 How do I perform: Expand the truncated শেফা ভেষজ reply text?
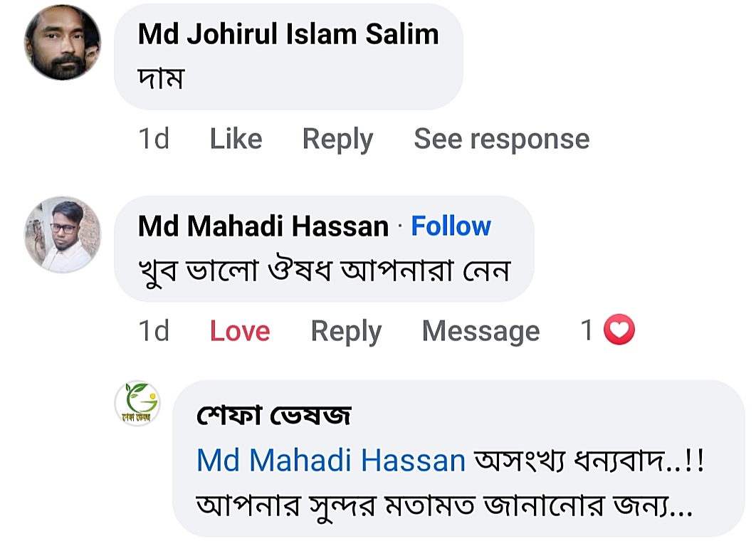(x=680, y=507)
